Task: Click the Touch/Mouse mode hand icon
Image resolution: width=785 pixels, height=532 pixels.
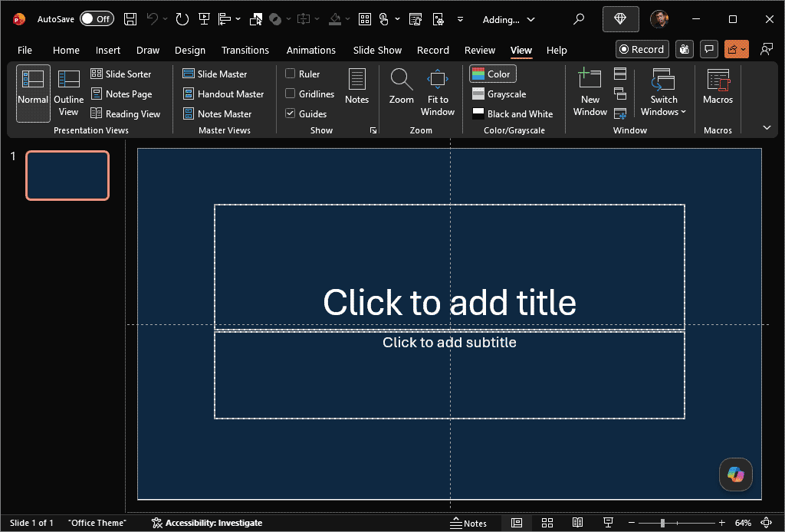Action: tap(384, 19)
